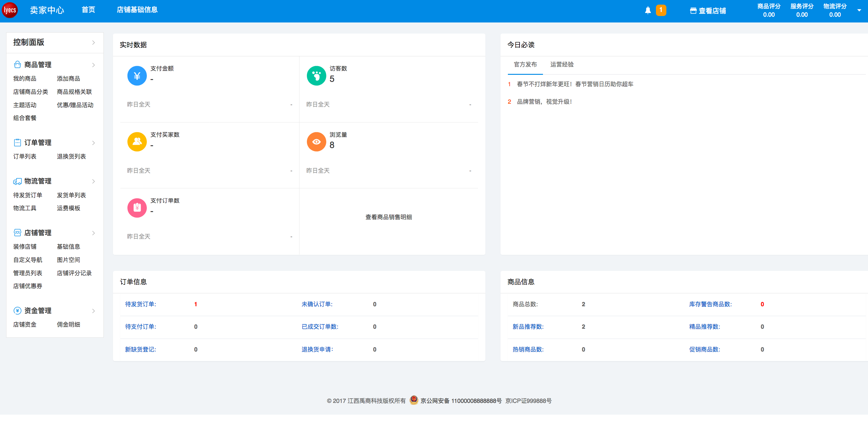Viewport: 868px width, 434px height.
Task: Click the 商品管理 basket icon
Action: [17, 64]
